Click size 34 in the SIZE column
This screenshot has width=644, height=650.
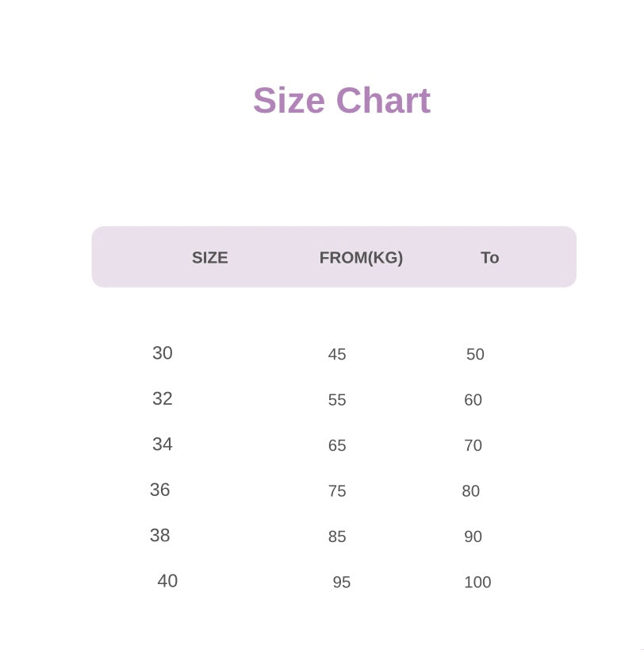pyautogui.click(x=163, y=444)
